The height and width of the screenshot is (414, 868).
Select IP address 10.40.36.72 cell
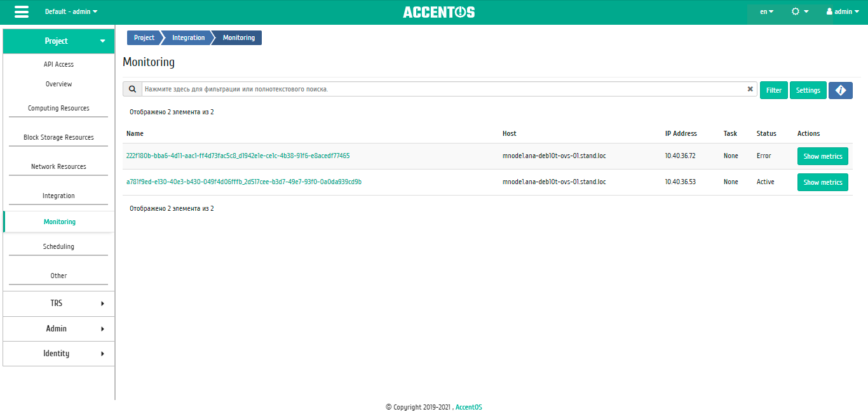click(681, 156)
